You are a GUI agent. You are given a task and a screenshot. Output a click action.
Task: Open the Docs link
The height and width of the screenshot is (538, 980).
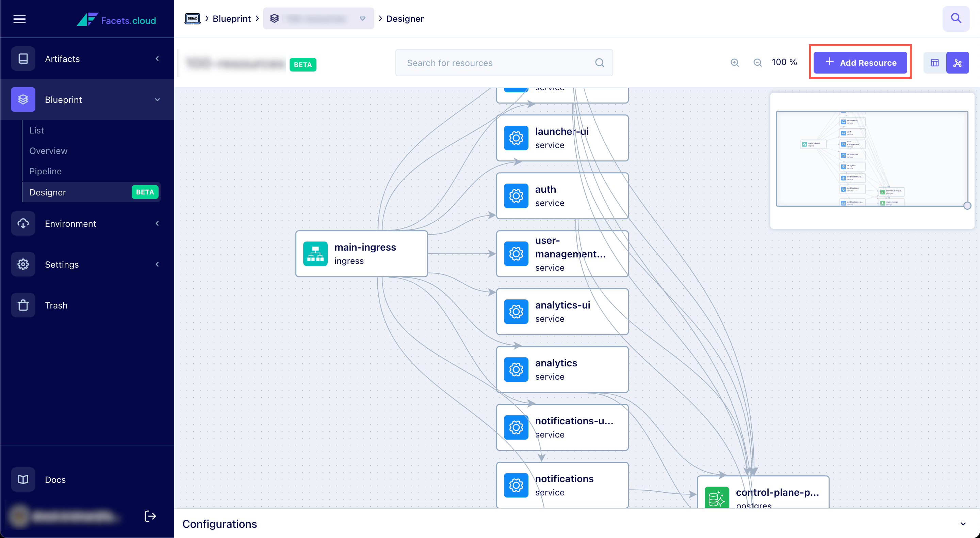click(55, 479)
